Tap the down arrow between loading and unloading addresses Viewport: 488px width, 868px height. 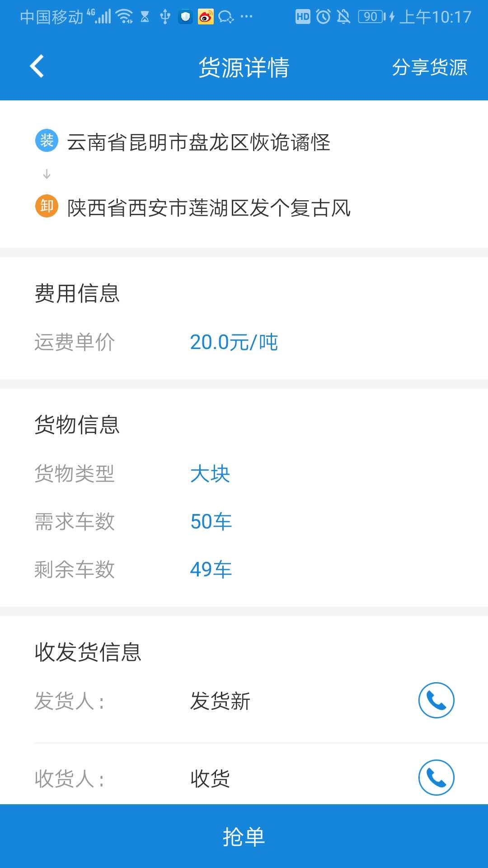point(46,174)
